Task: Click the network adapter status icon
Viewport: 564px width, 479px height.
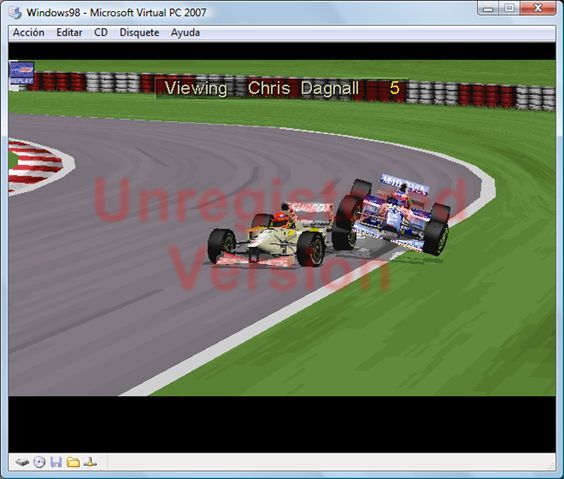Action: coord(90,462)
